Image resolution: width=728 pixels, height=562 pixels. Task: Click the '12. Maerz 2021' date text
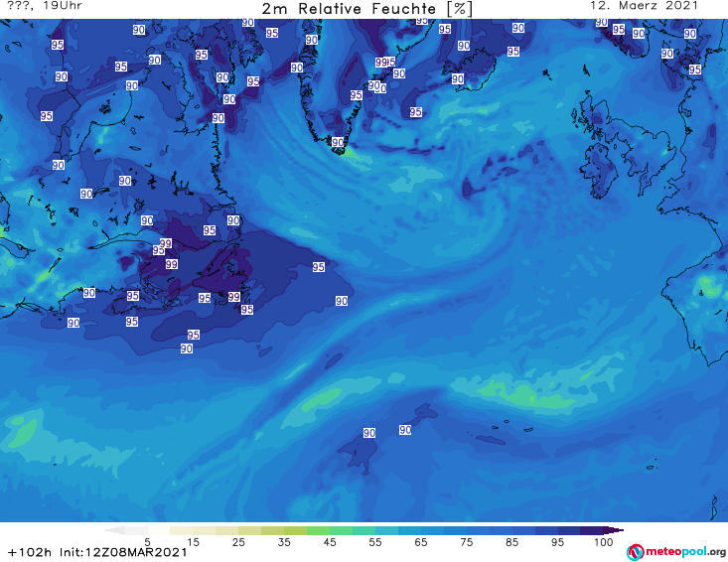click(x=644, y=6)
